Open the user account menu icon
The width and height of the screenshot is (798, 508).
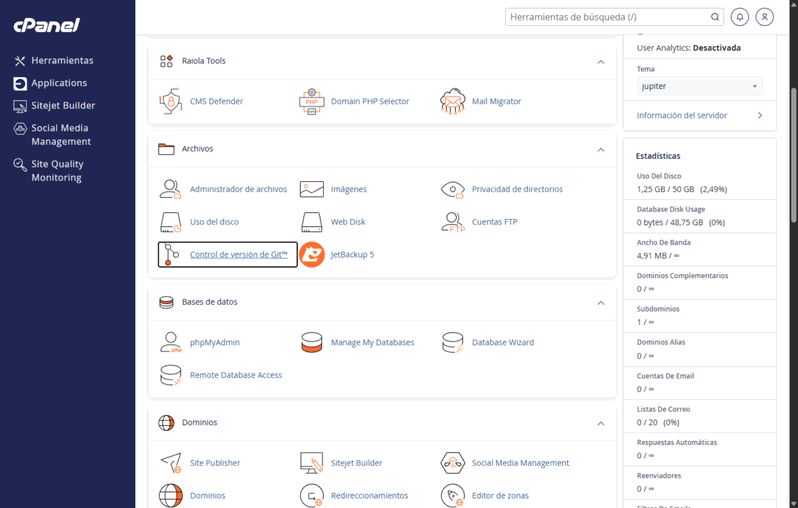(764, 17)
